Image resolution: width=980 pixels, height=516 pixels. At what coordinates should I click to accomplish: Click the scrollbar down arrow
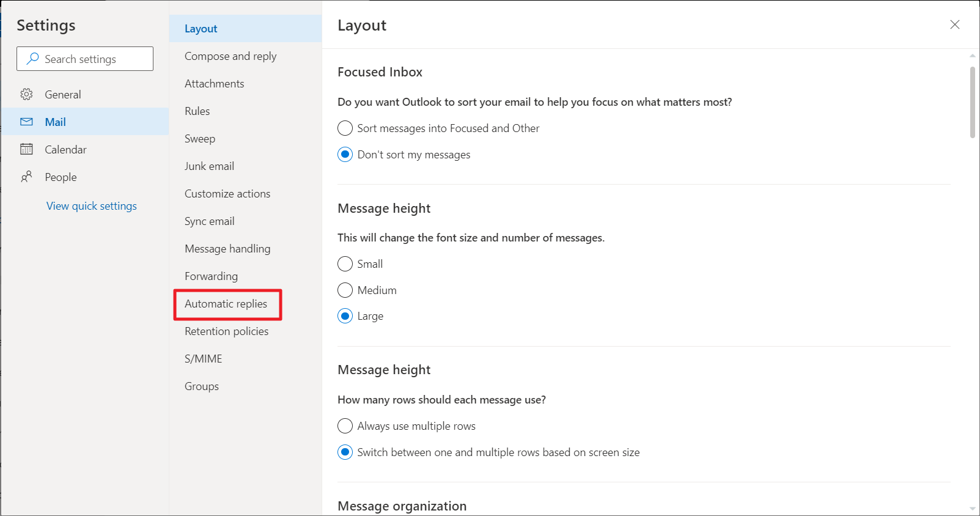click(x=973, y=509)
